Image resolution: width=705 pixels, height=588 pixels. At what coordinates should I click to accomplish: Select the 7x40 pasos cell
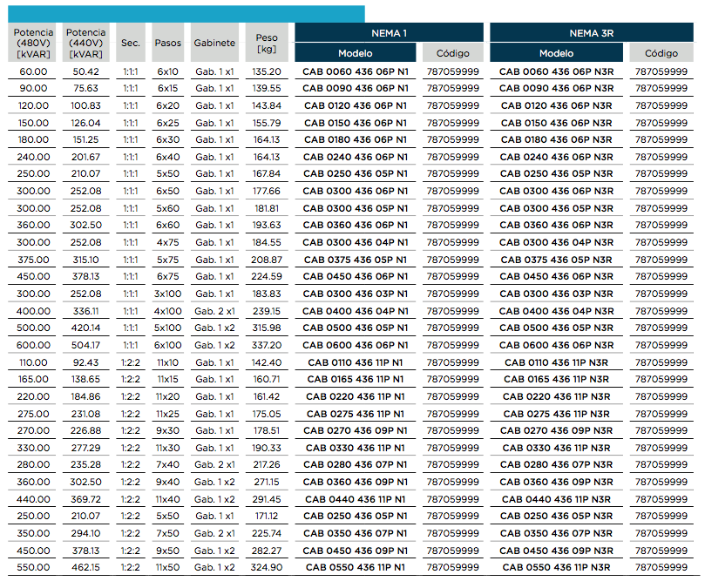coord(167,465)
